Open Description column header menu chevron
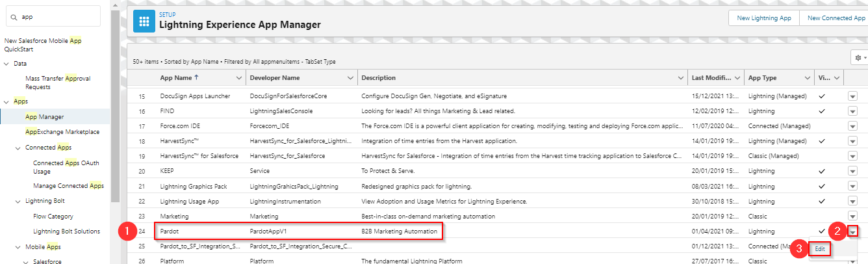 point(680,78)
